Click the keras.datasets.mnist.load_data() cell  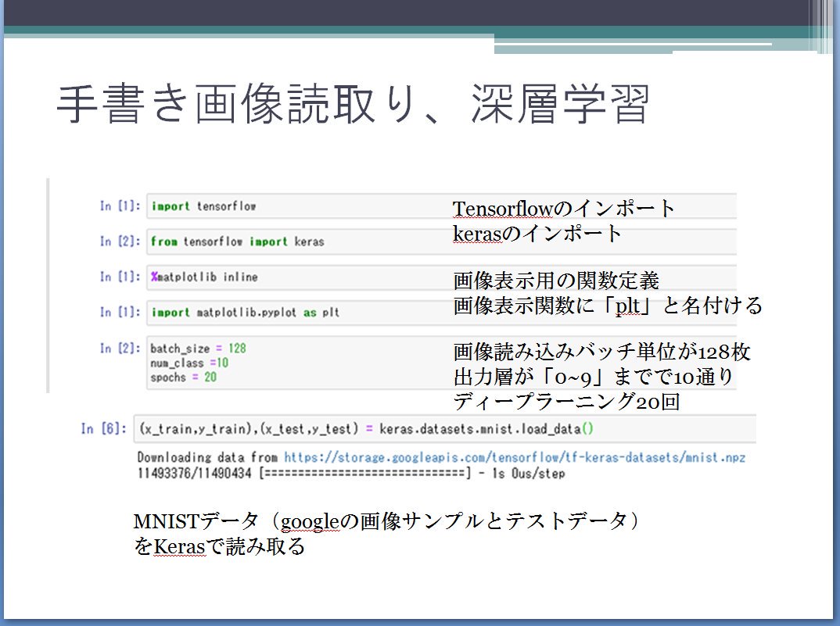(445, 428)
